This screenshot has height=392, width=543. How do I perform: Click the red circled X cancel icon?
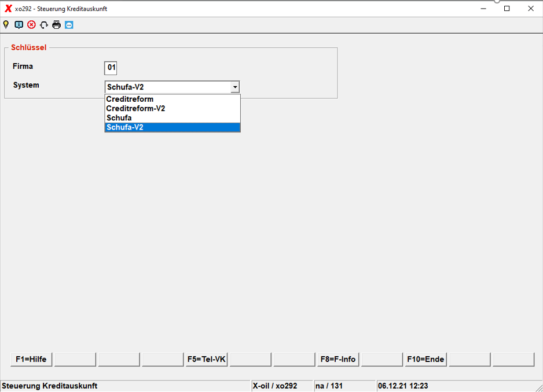coord(31,24)
